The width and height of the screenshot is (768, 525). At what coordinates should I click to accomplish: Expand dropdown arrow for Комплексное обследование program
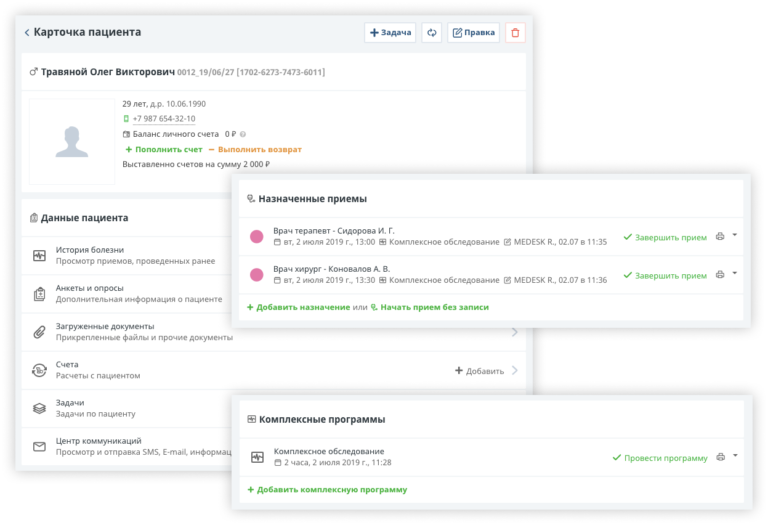coord(735,456)
